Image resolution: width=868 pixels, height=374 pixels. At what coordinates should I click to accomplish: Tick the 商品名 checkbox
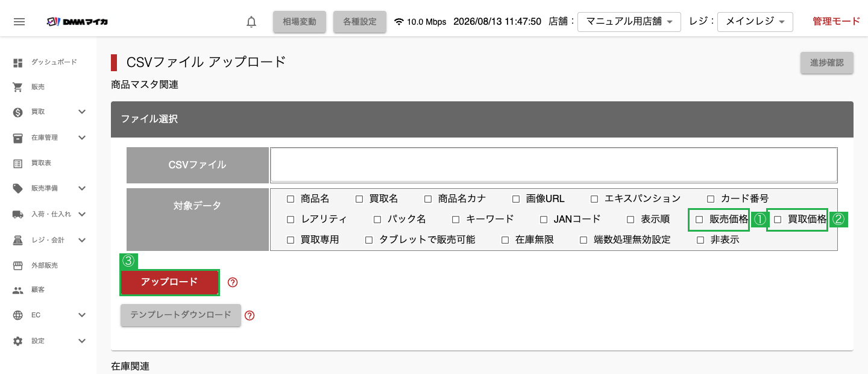[x=291, y=199]
